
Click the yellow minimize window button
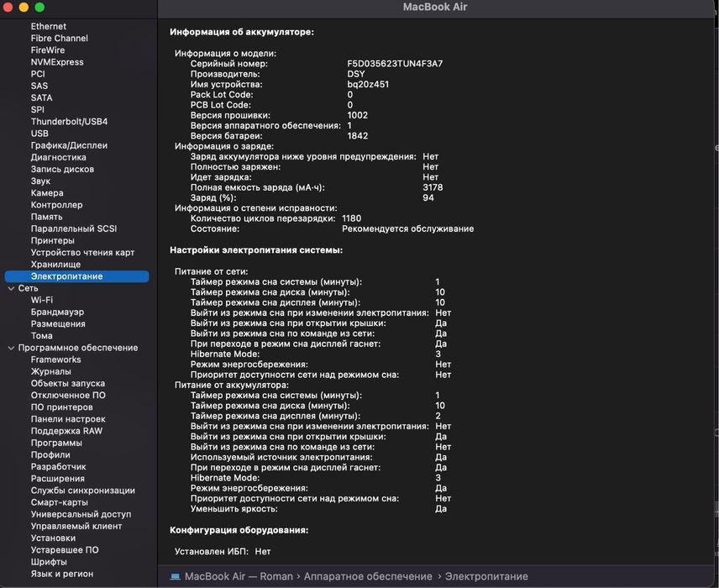click(x=24, y=7)
